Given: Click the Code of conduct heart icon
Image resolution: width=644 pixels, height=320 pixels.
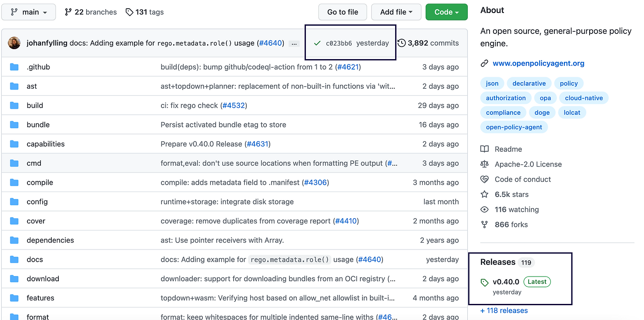Looking at the screenshot, I should coord(484,179).
